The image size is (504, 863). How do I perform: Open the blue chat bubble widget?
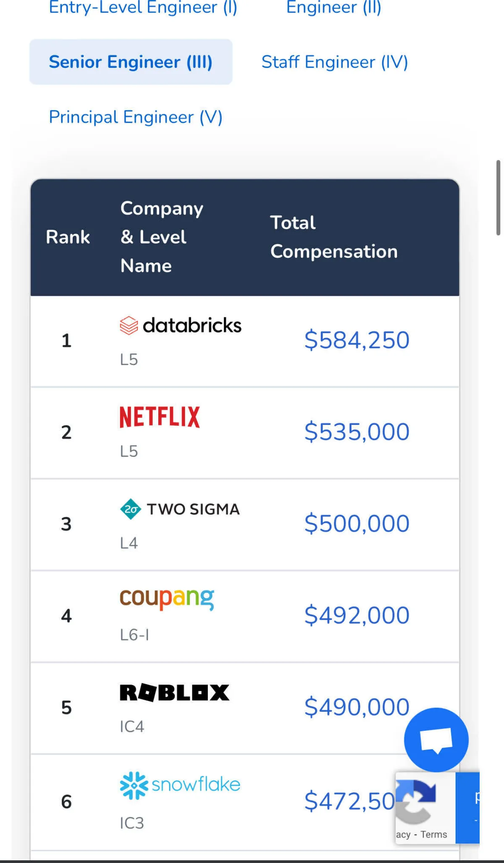[x=436, y=740]
